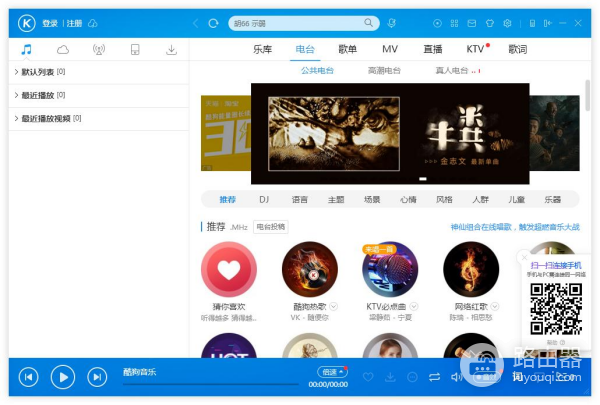Select the 风格 category filter
This screenshot has width=600, height=405.
444,199
